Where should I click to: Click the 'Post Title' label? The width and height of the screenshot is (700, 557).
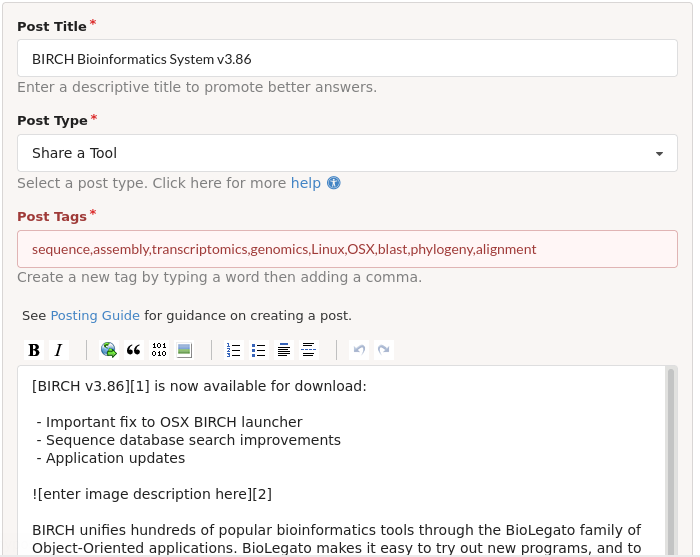[x=52, y=26]
